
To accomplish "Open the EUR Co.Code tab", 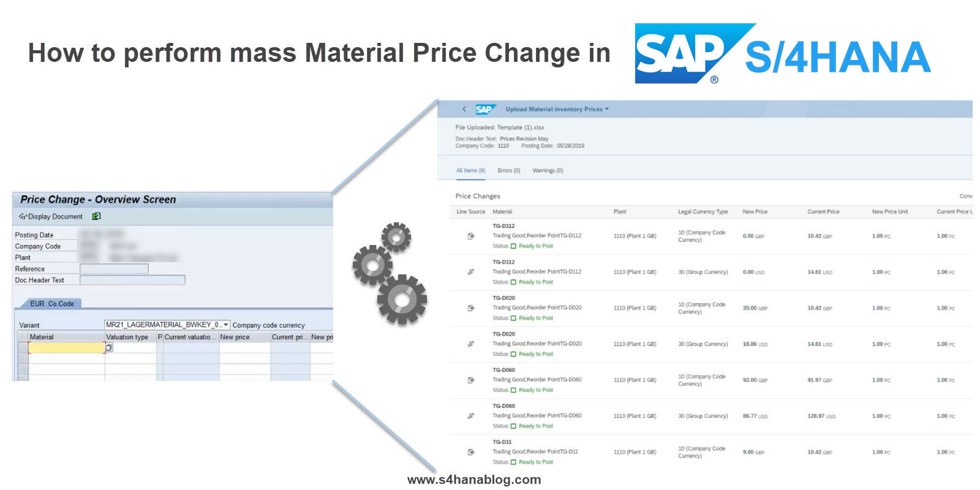I will click(51, 304).
